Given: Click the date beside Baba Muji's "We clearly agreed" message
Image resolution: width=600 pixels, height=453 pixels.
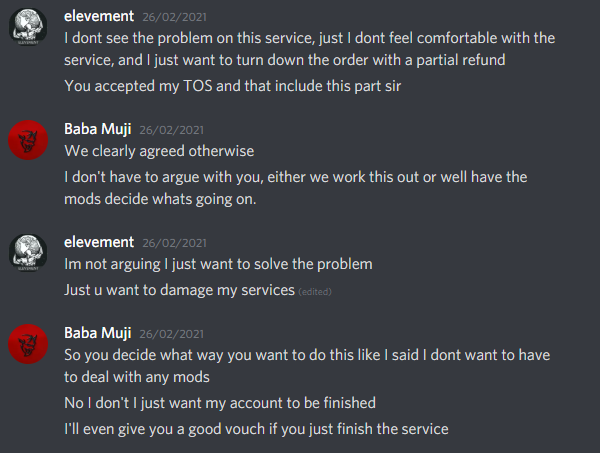Looking at the screenshot, I should pyautogui.click(x=172, y=130).
